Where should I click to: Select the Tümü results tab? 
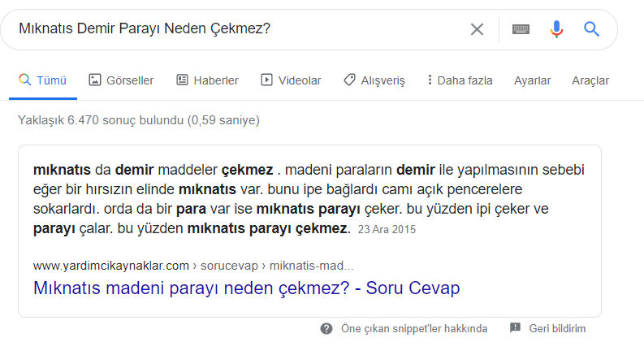click(43, 80)
